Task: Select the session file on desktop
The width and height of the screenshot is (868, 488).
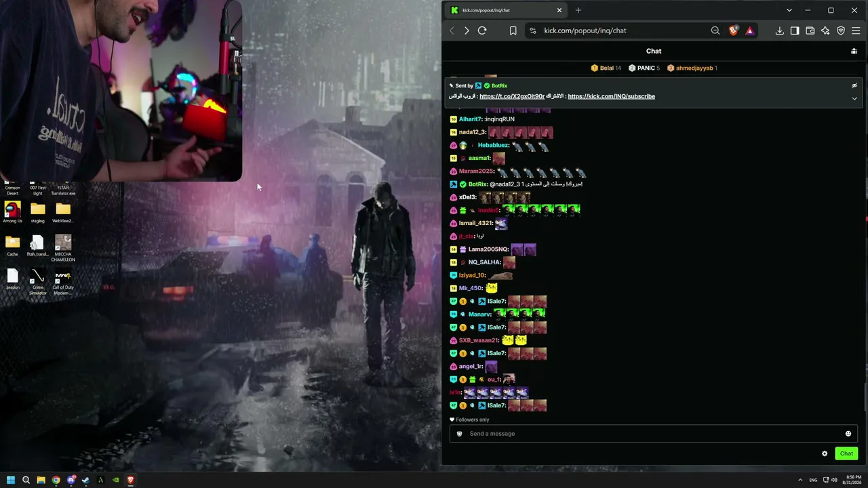Action: tap(12, 279)
